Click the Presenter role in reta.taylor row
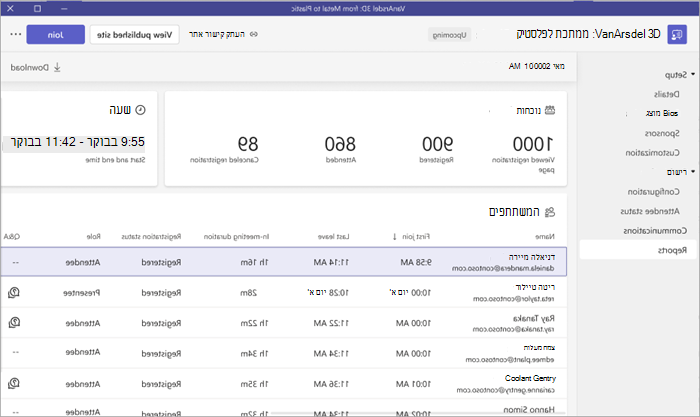Image resolution: width=700 pixels, height=417 pixels. [82, 293]
